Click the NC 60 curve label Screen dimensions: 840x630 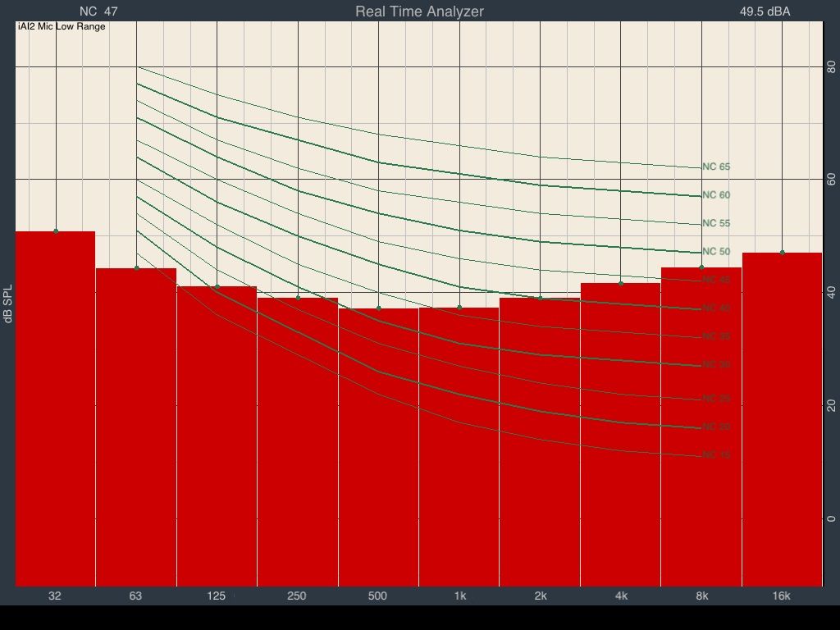tap(716, 195)
